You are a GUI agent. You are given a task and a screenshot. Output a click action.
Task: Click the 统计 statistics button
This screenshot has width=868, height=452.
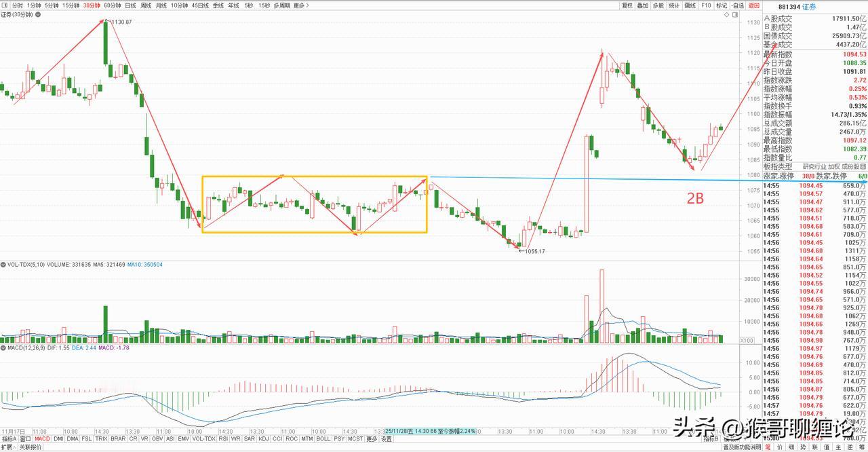point(674,5)
